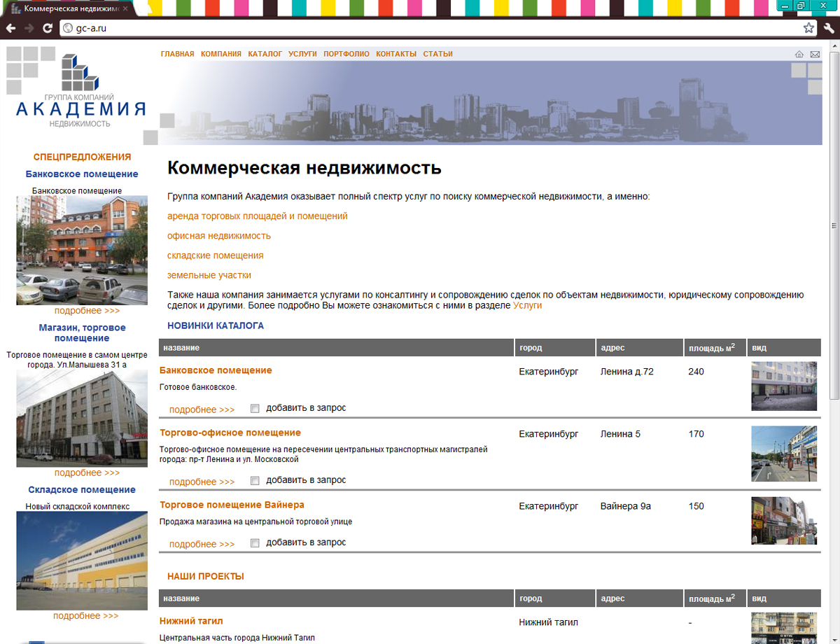Open the КАТАЛОГ menu item
840x644 pixels.
tap(265, 53)
